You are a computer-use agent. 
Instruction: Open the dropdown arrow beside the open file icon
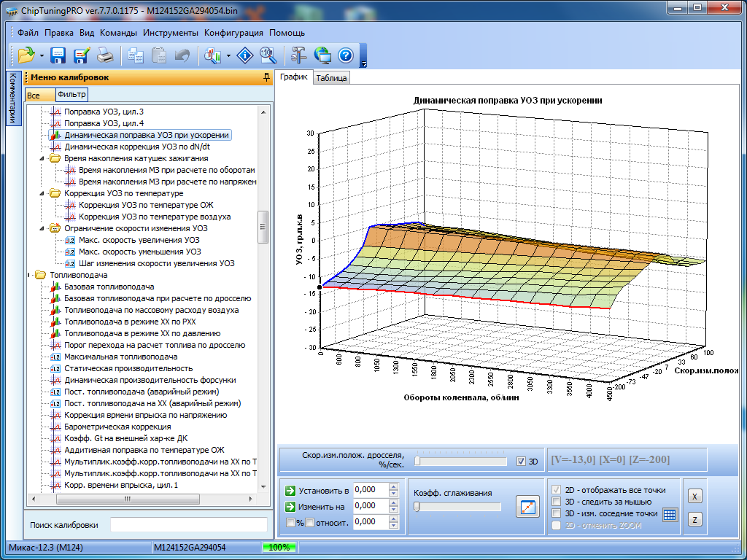tap(42, 55)
